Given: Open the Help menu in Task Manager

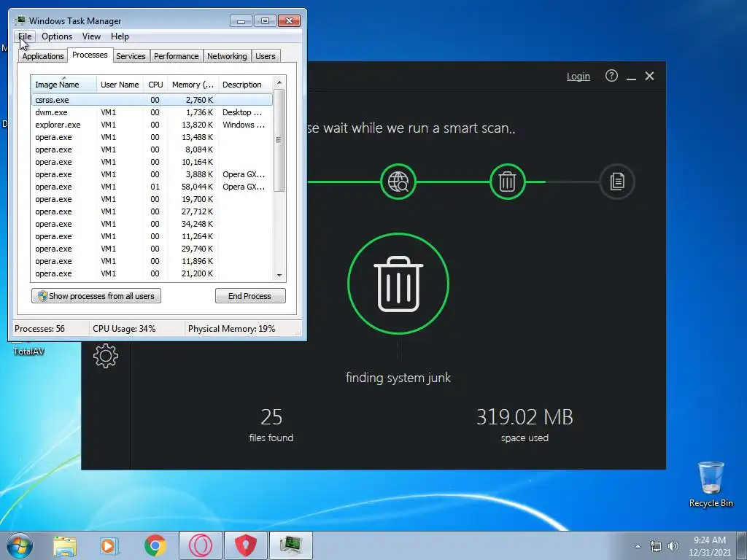Looking at the screenshot, I should point(120,36).
